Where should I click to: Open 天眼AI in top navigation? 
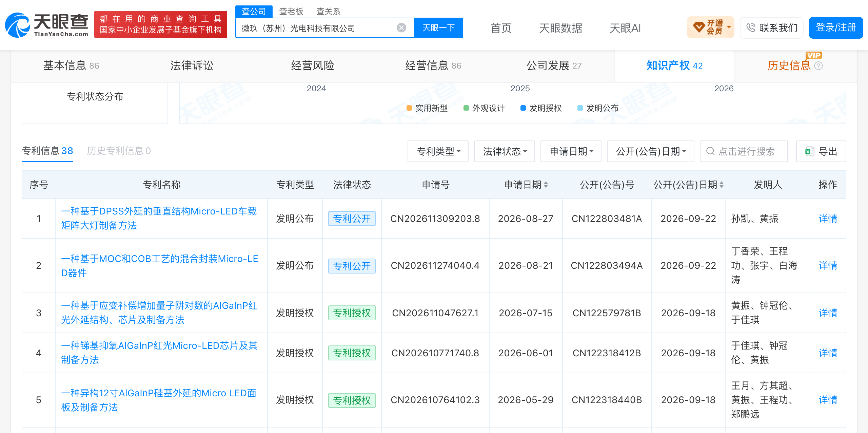pyautogui.click(x=625, y=28)
